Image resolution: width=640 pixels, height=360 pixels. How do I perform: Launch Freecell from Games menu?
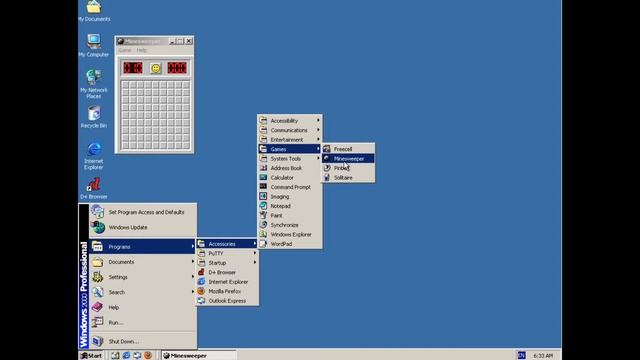[x=348, y=149]
